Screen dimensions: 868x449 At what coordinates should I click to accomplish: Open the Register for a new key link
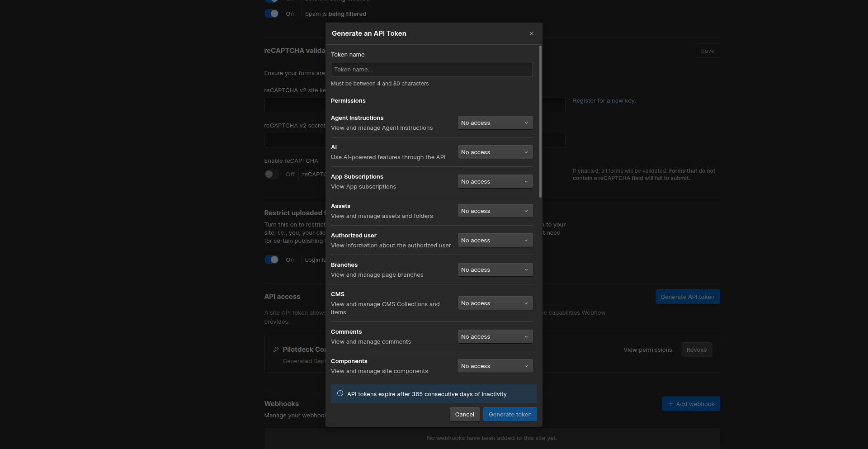point(604,100)
